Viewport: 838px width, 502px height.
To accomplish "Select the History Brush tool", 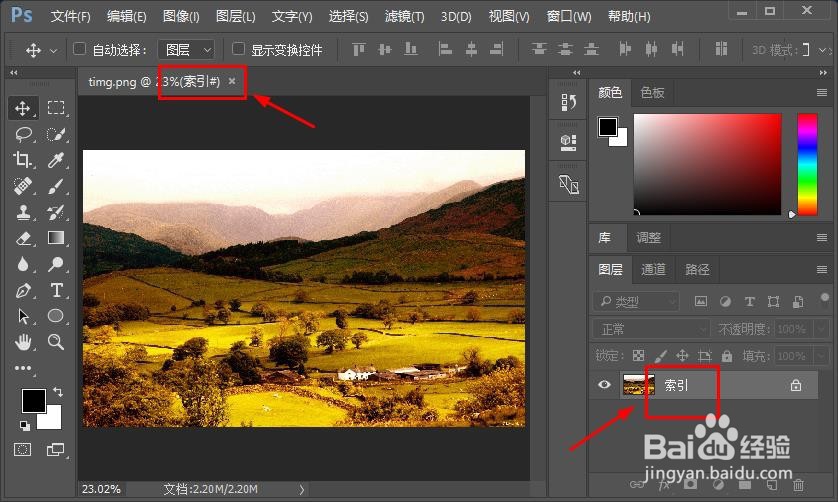I will pyautogui.click(x=56, y=212).
